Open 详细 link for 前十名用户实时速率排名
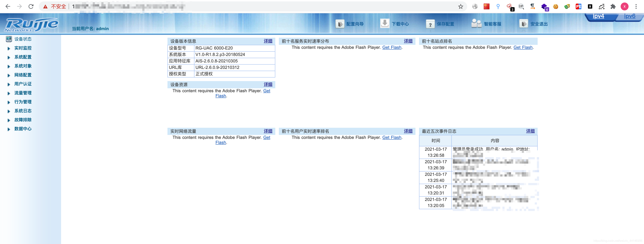The width and height of the screenshot is (644, 244). [408, 131]
